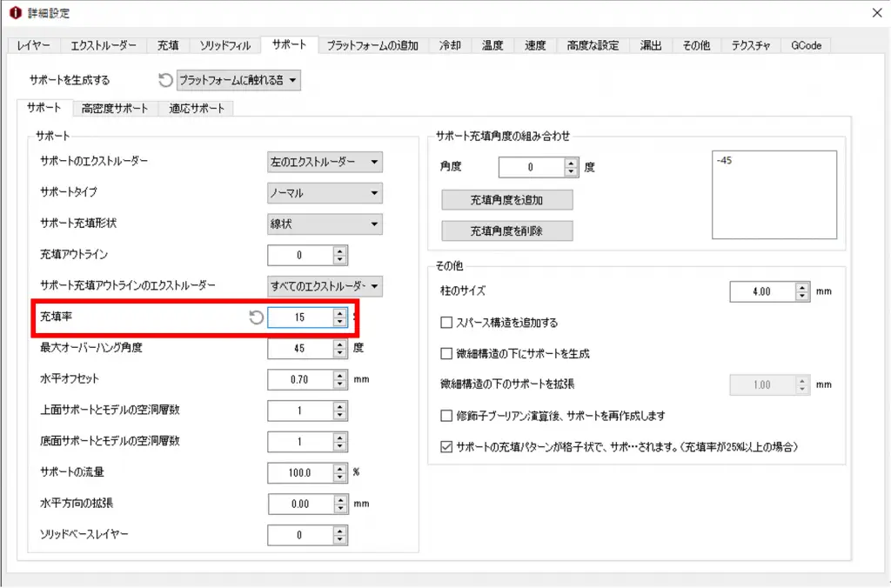This screenshot has height=588, width=891.
Task: Click サポートの流量 input field
Action: (x=300, y=472)
